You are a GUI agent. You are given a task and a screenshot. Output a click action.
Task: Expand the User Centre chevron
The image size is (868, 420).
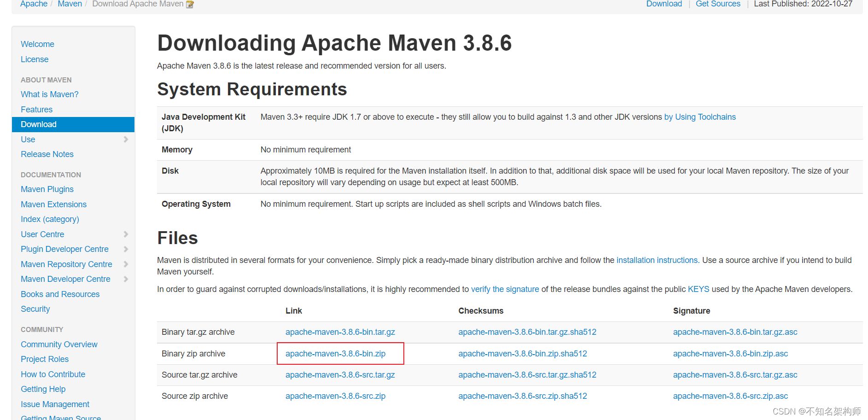126,234
